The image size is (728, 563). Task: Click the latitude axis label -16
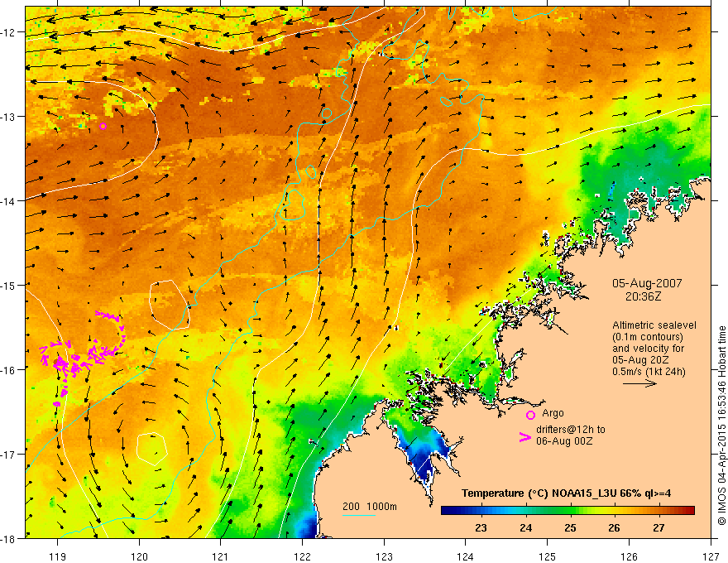(x=7, y=370)
